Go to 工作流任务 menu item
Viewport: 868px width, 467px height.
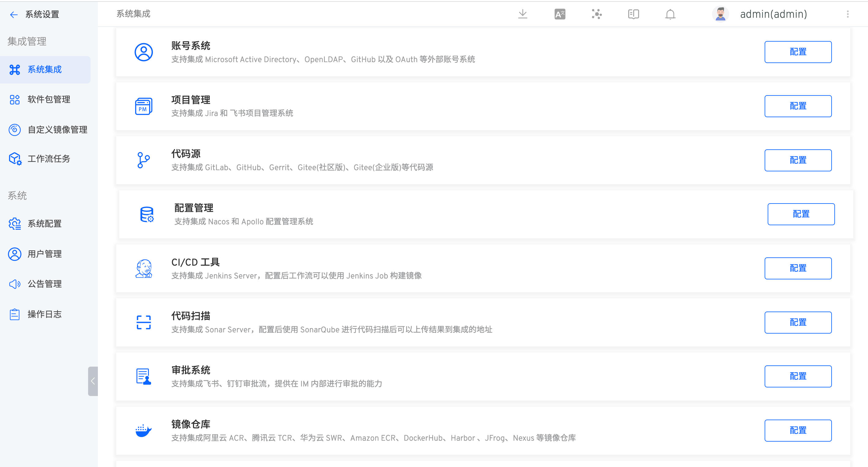click(x=45, y=159)
